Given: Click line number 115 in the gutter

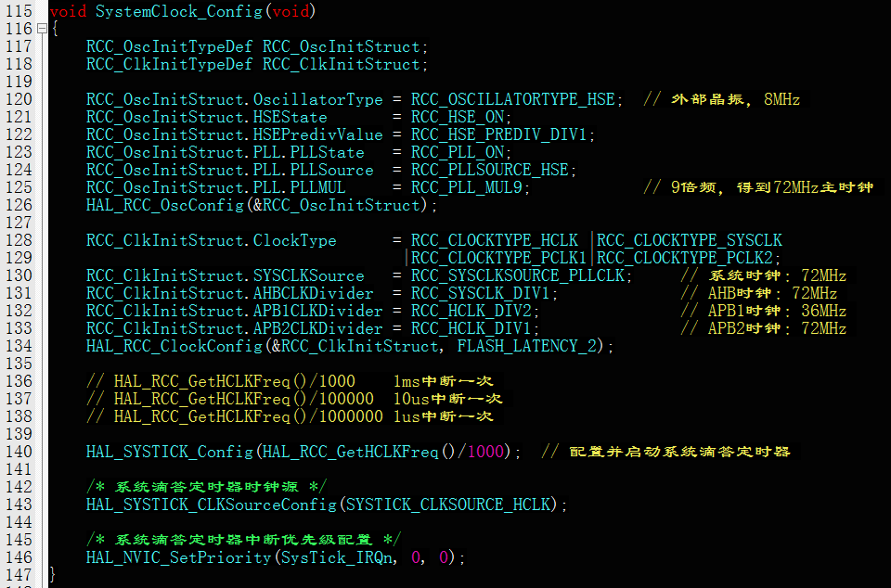Looking at the screenshot, I should (18, 12).
